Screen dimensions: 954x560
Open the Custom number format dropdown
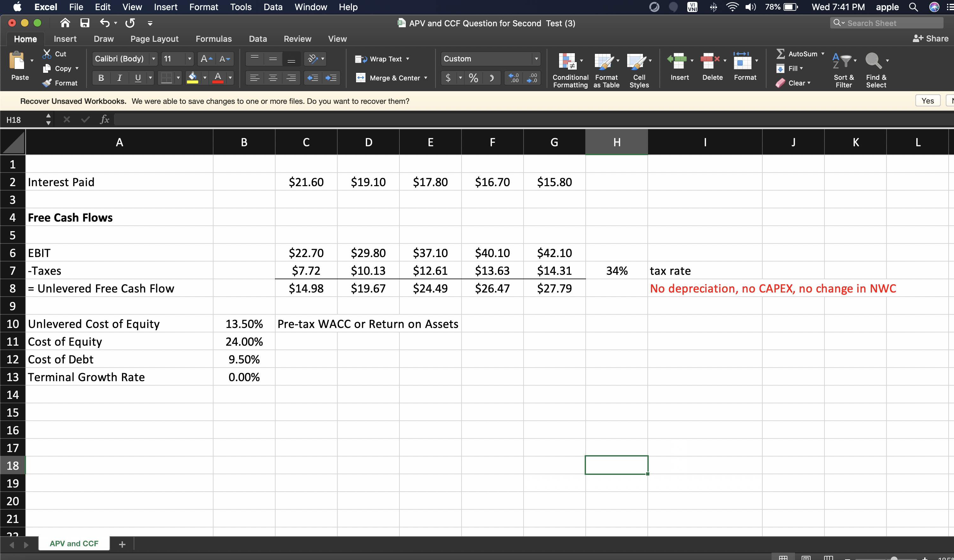(537, 59)
